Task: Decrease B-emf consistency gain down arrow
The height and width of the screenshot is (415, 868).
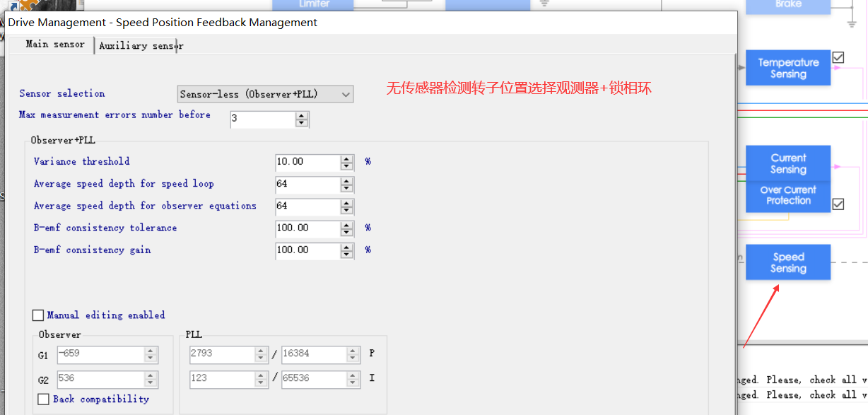Action: tap(346, 255)
